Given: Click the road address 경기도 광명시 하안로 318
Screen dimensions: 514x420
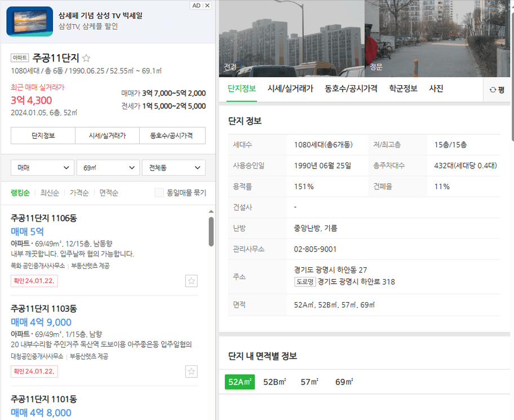Looking at the screenshot, I should (356, 282).
